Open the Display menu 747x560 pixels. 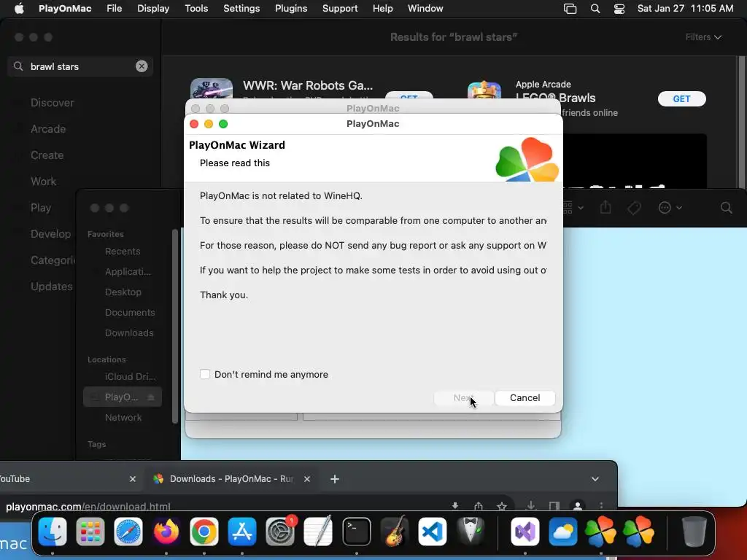[153, 9]
